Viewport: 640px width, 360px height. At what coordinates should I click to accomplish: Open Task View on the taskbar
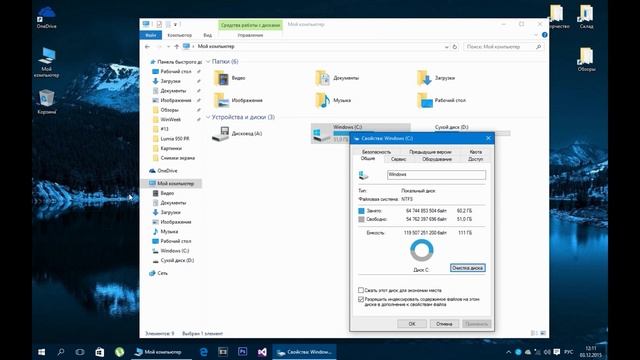[x=80, y=352]
